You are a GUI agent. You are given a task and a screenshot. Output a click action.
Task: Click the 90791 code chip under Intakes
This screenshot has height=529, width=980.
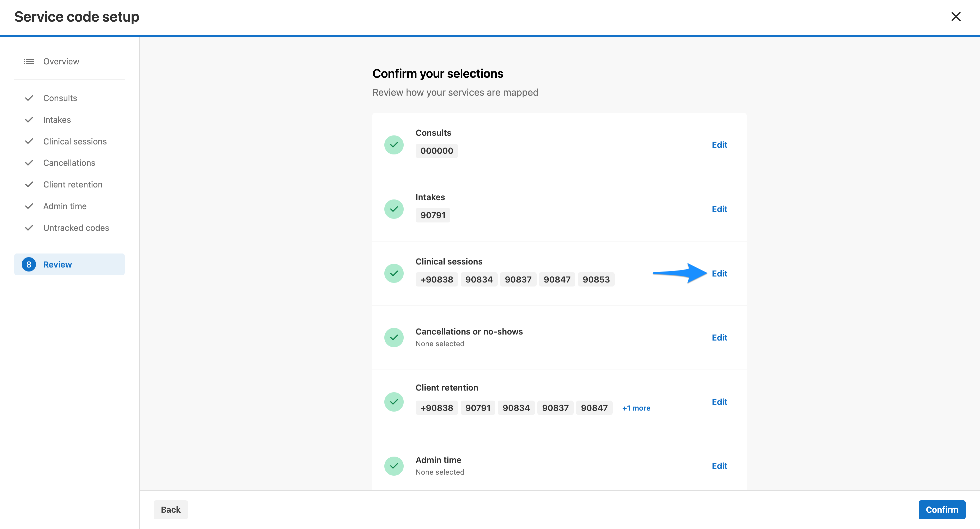(433, 215)
